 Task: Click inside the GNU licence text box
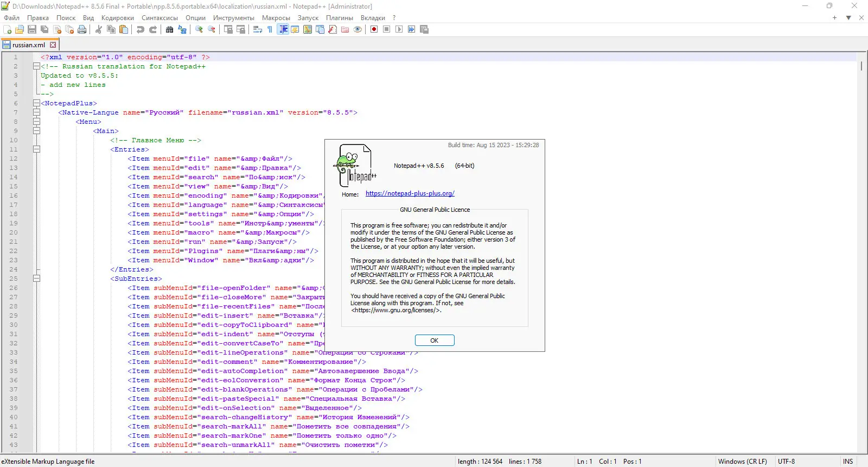pos(435,268)
